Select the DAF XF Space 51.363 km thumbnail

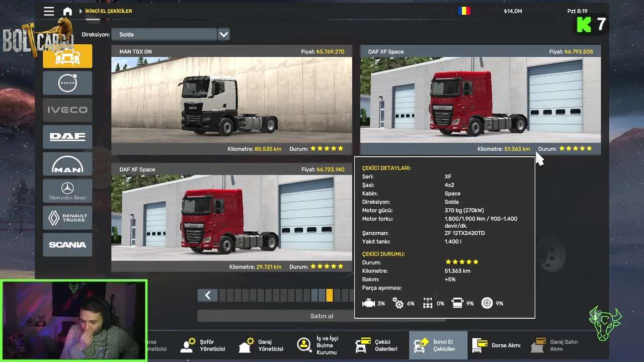[x=480, y=100]
